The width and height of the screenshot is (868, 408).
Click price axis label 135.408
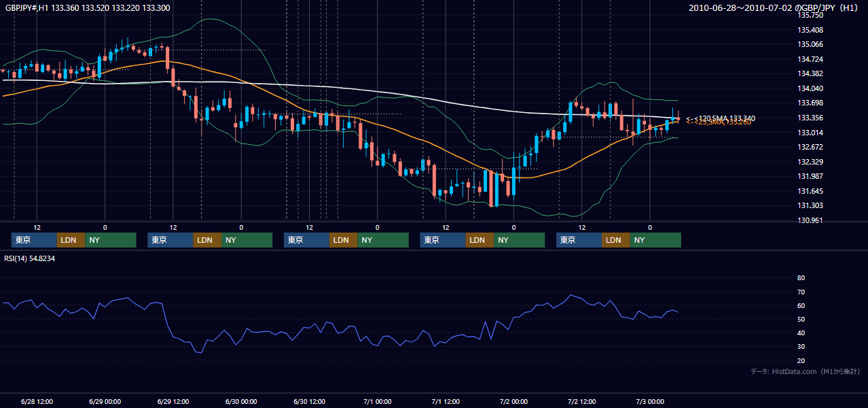810,30
